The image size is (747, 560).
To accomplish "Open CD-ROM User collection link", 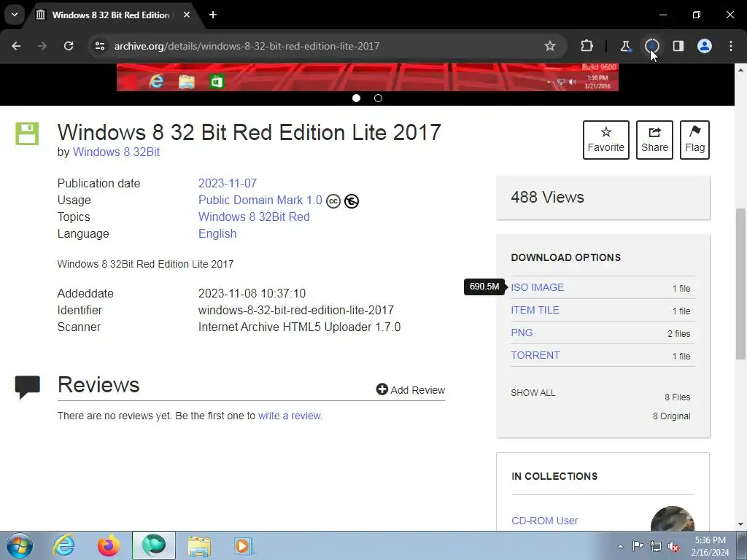I will pos(544,521).
